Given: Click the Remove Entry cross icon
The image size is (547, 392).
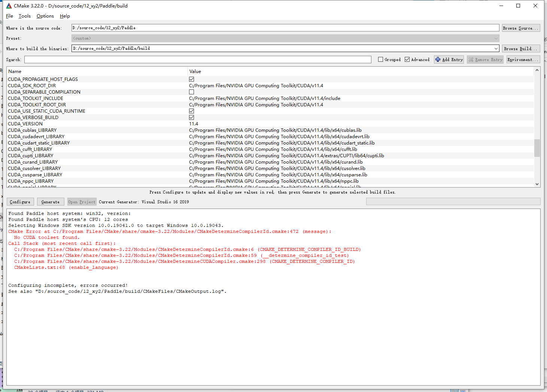Looking at the screenshot, I should (x=471, y=59).
